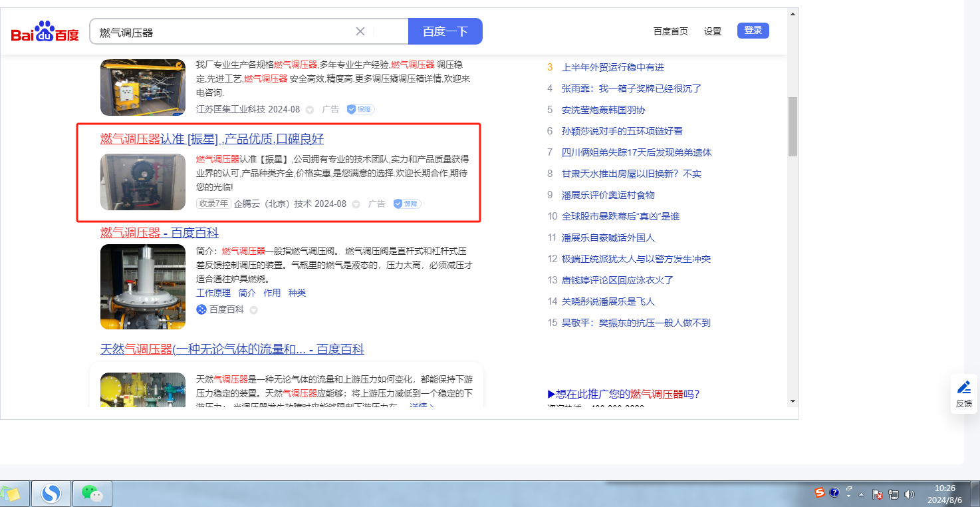This screenshot has height=507, width=980.
Task: Open 设置 in the top navigation
Action: 712,31
